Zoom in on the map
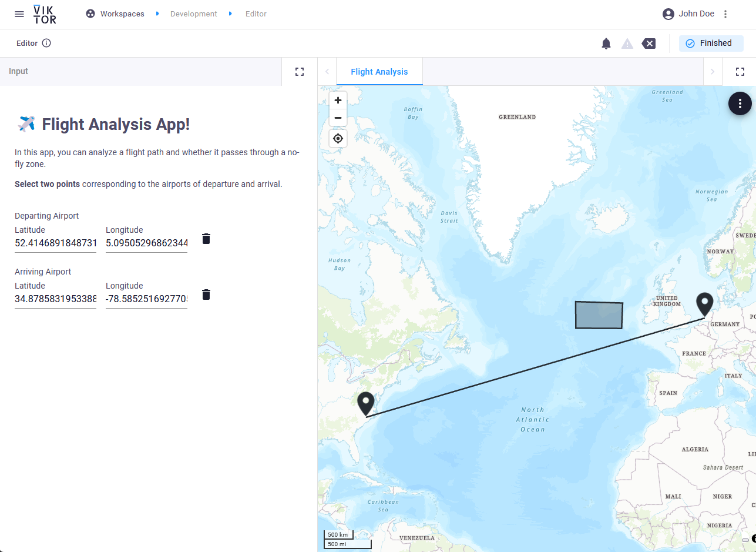Viewport: 756px width, 552px height. click(x=338, y=101)
